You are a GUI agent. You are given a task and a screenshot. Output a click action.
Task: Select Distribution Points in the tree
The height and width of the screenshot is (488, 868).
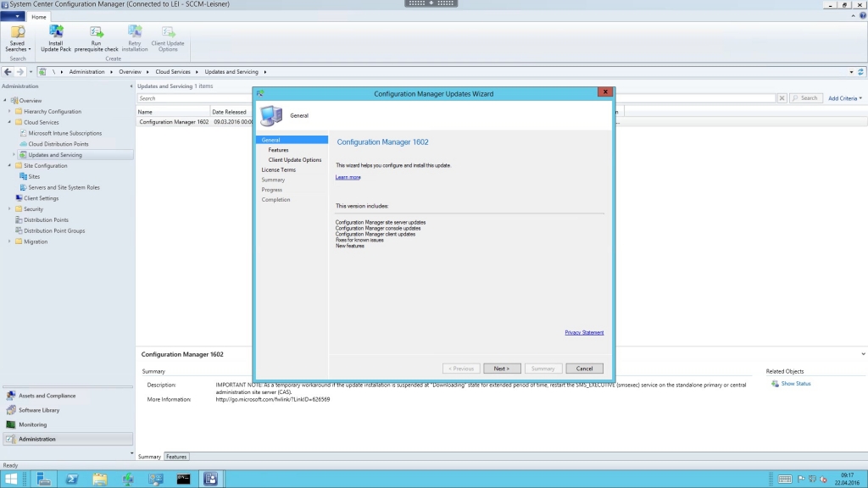[46, 220]
